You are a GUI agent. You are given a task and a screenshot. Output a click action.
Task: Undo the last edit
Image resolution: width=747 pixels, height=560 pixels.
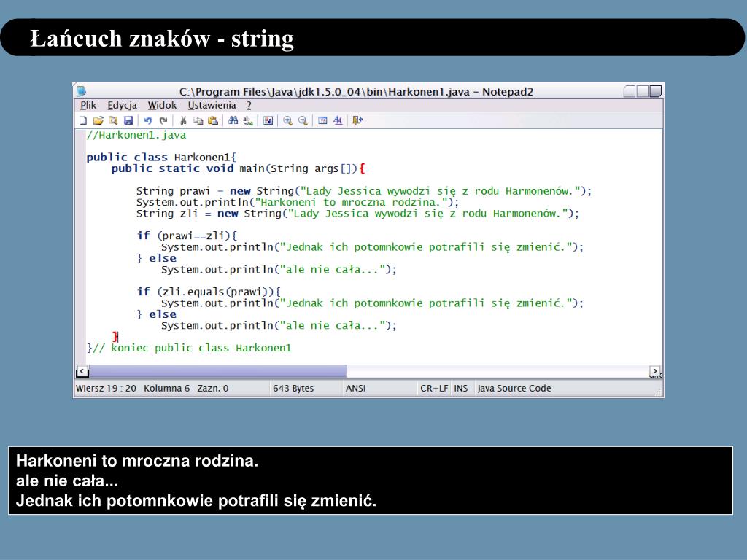(148, 120)
